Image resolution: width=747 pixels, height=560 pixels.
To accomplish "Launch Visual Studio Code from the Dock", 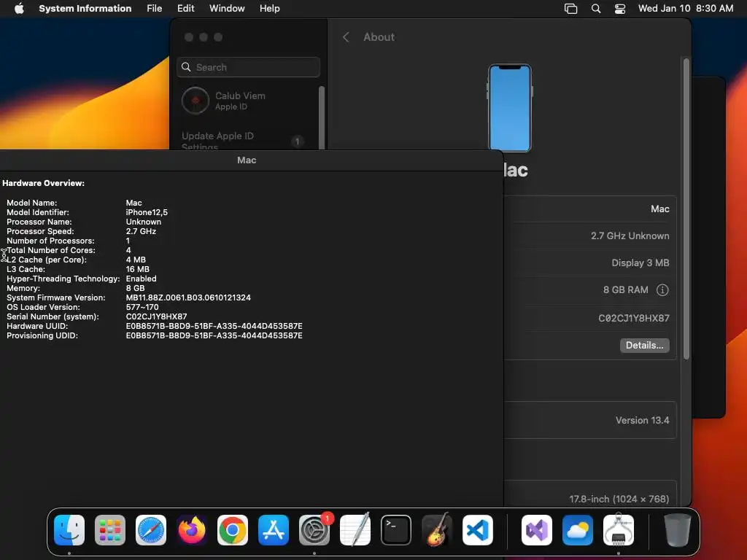I will [x=478, y=530].
